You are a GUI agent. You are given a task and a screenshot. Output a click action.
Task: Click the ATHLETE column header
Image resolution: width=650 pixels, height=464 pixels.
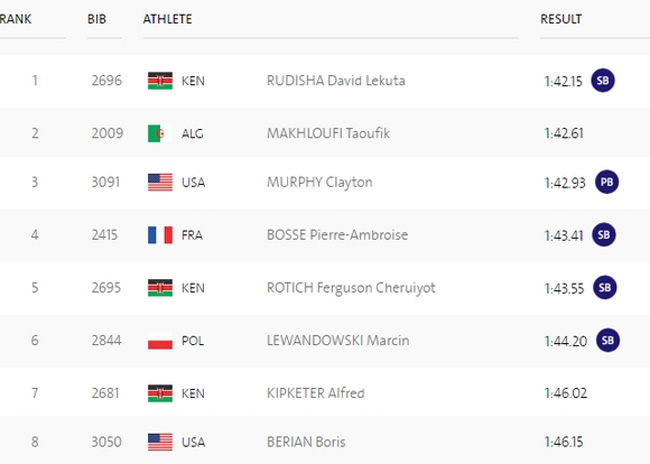[x=168, y=19]
